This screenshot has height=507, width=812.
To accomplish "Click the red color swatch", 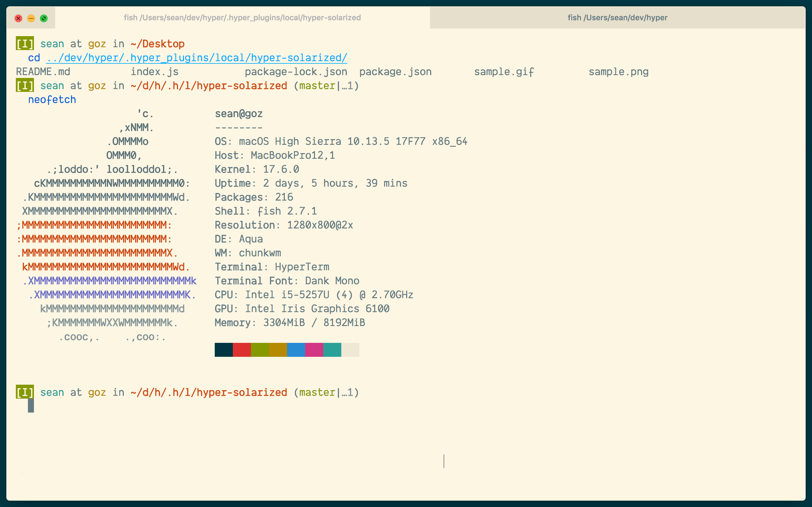I will click(242, 350).
